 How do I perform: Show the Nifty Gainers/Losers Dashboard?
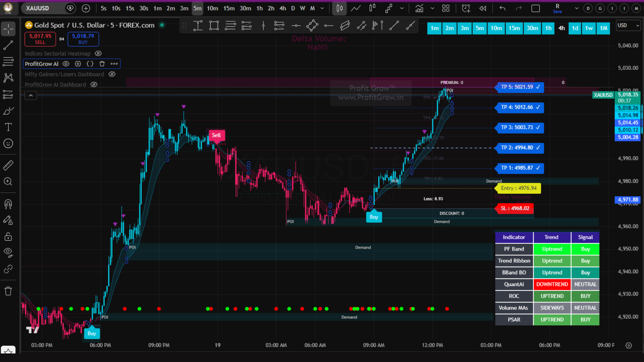click(x=112, y=74)
